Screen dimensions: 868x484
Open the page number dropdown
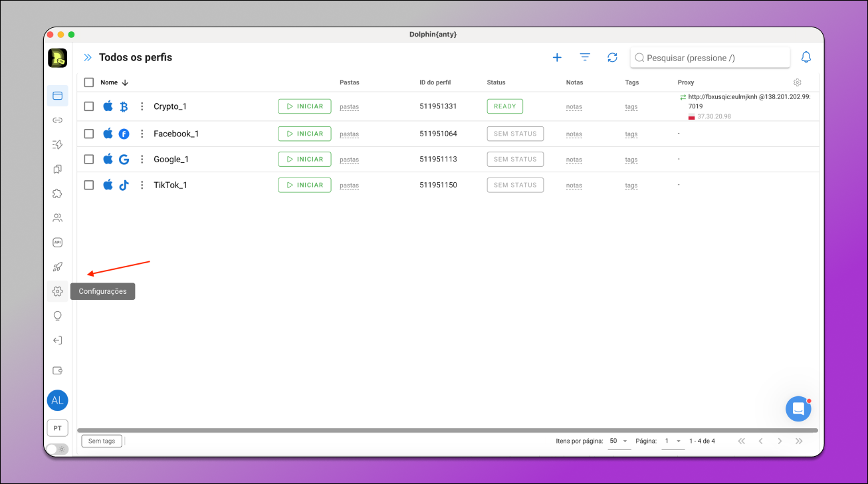(673, 441)
